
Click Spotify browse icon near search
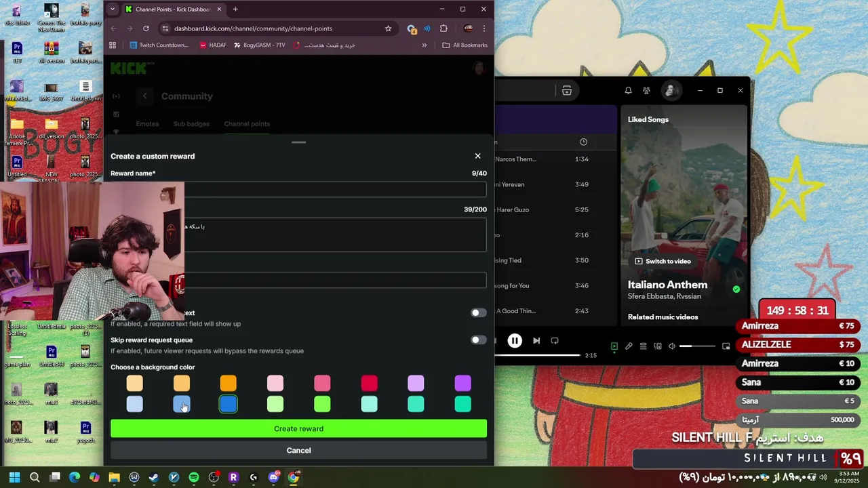click(x=567, y=91)
